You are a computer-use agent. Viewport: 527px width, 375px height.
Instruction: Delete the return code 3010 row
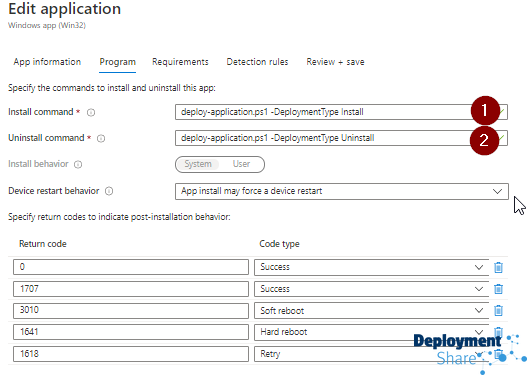(x=498, y=310)
